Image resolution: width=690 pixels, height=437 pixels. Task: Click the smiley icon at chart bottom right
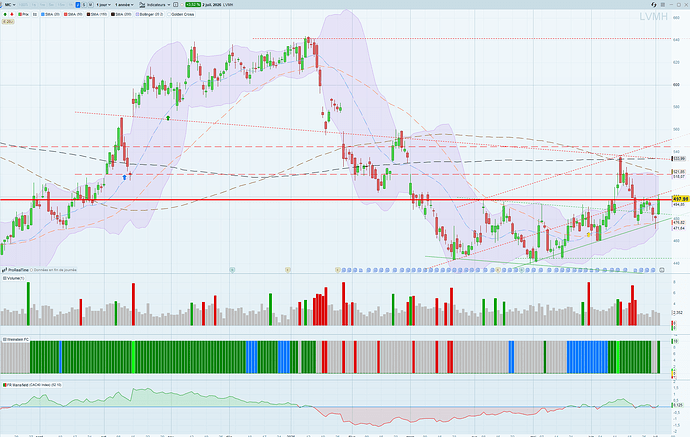(x=661, y=270)
